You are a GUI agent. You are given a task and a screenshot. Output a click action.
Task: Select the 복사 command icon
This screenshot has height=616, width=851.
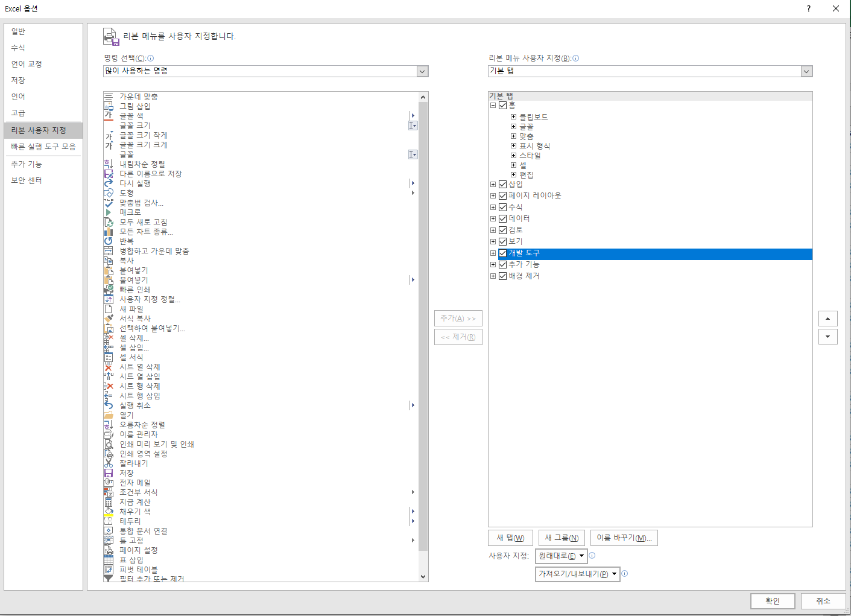(x=109, y=261)
